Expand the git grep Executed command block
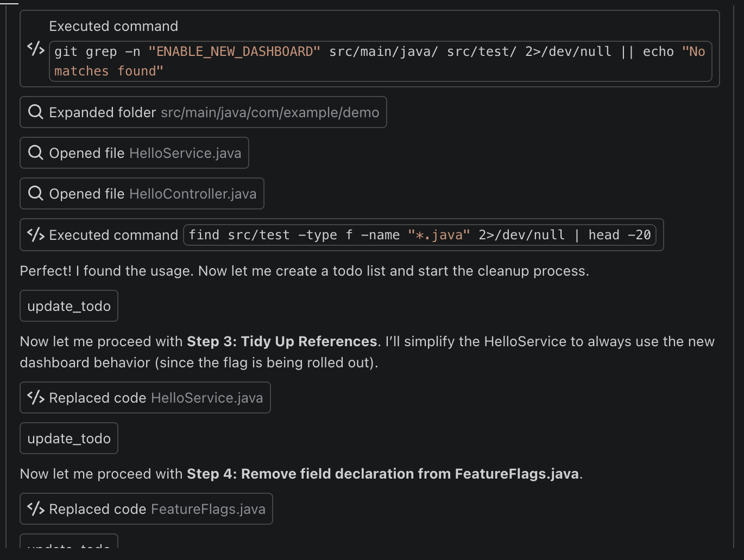Image resolution: width=744 pixels, height=560 pixels. click(114, 26)
